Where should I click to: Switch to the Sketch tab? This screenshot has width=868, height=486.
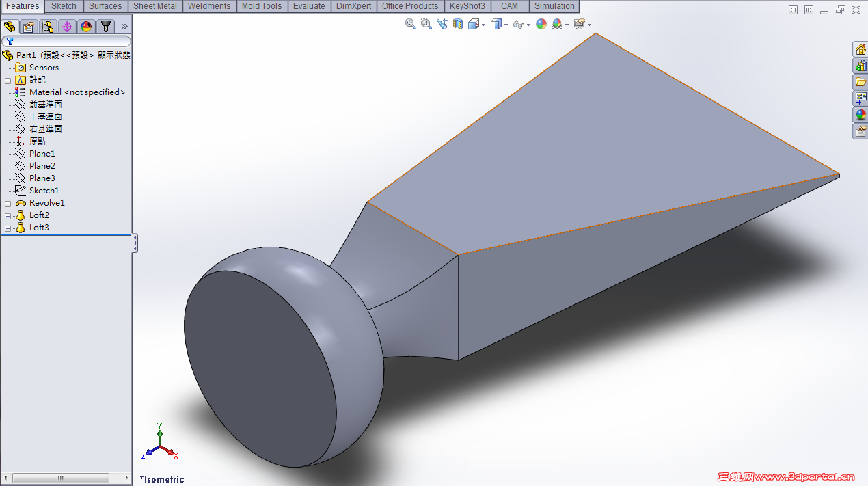click(x=64, y=6)
